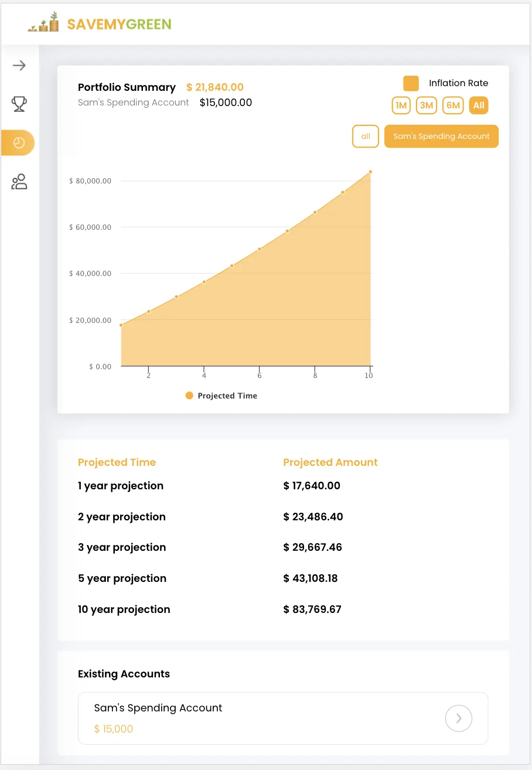This screenshot has height=770, width=532.
Task: Select the 3M time range
Action: [x=427, y=105]
